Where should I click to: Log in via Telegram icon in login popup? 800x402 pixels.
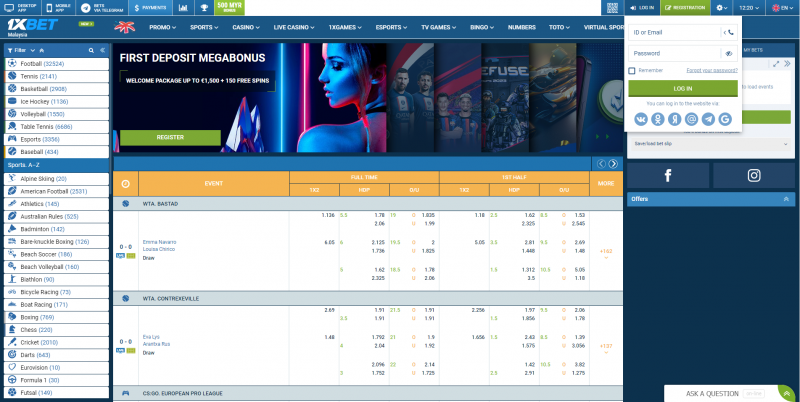708,119
